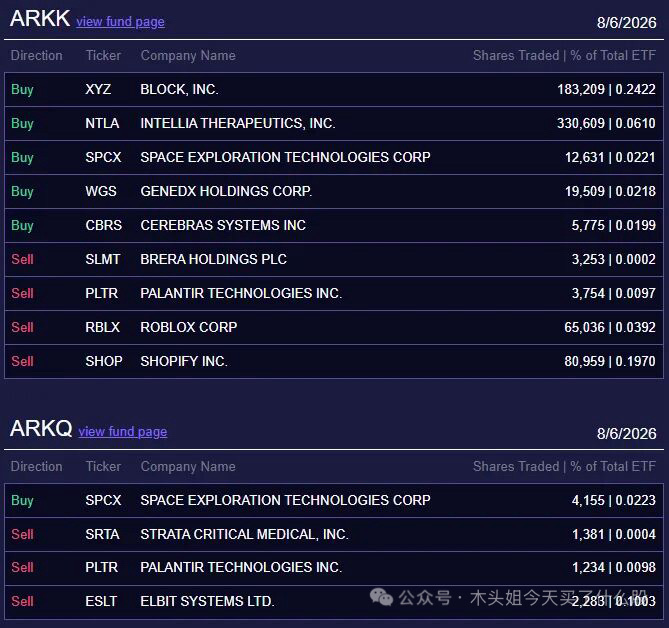Click the SPCX row in ARKQ table

coord(334,500)
